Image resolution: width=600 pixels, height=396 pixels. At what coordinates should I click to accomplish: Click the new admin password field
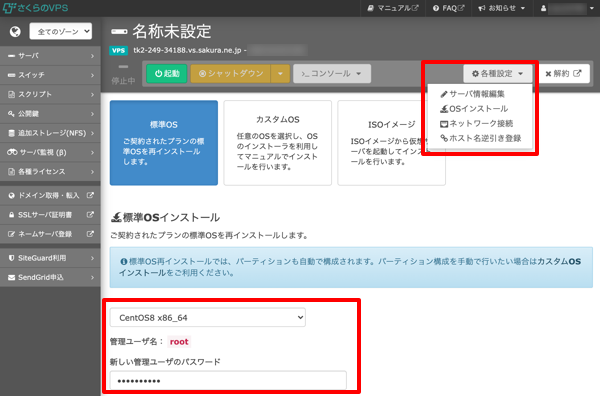click(228, 381)
